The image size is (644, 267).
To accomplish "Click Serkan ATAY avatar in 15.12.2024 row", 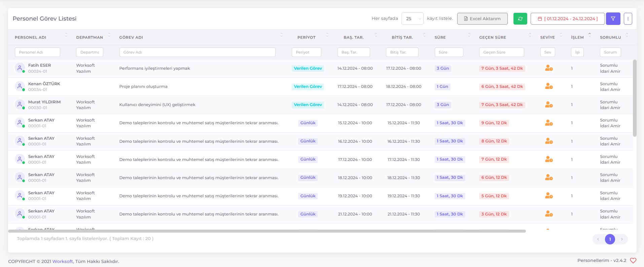I will click(20, 123).
